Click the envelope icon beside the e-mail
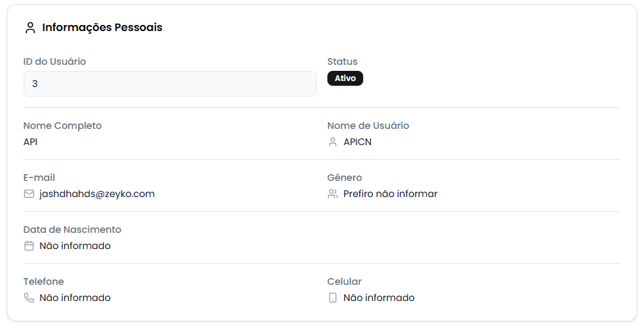 29,194
